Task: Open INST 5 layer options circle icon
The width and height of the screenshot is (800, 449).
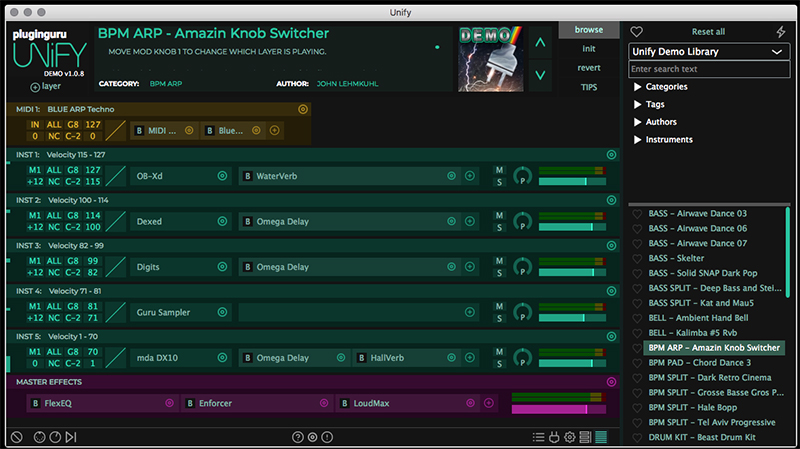Action: pyautogui.click(x=611, y=336)
